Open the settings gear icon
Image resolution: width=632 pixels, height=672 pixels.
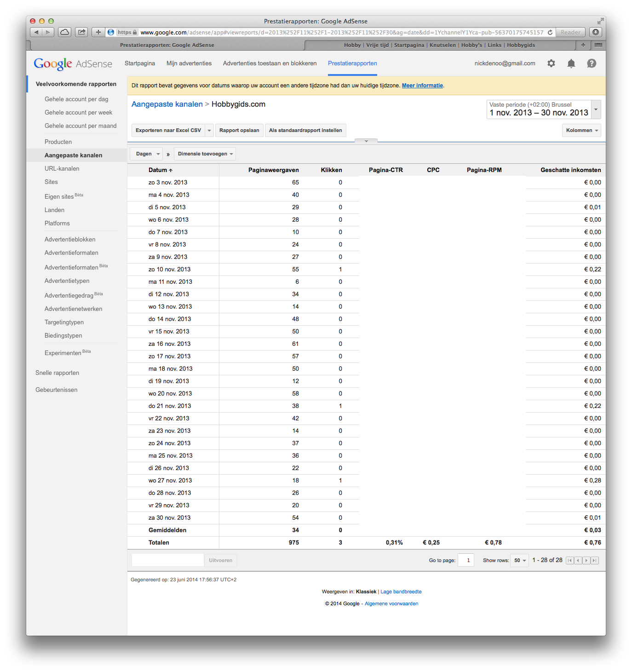(551, 63)
